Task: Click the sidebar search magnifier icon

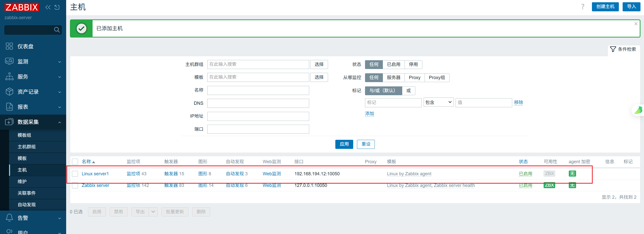Action: (x=57, y=30)
